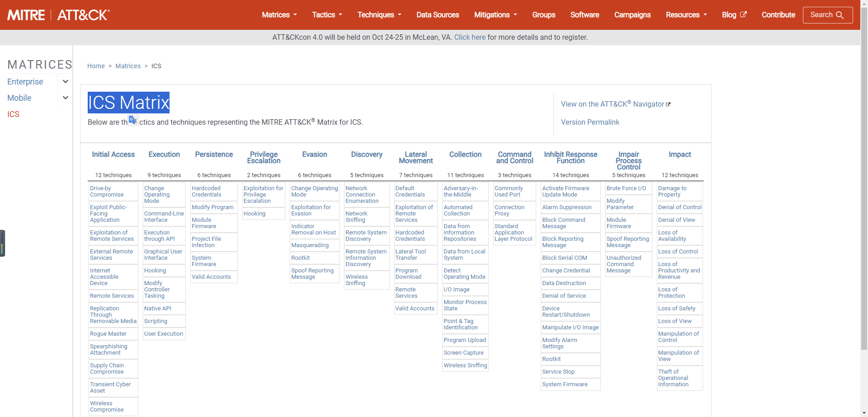The height and width of the screenshot is (417, 868).
Task: Click the vertical page scrollbar
Action: click(x=864, y=181)
